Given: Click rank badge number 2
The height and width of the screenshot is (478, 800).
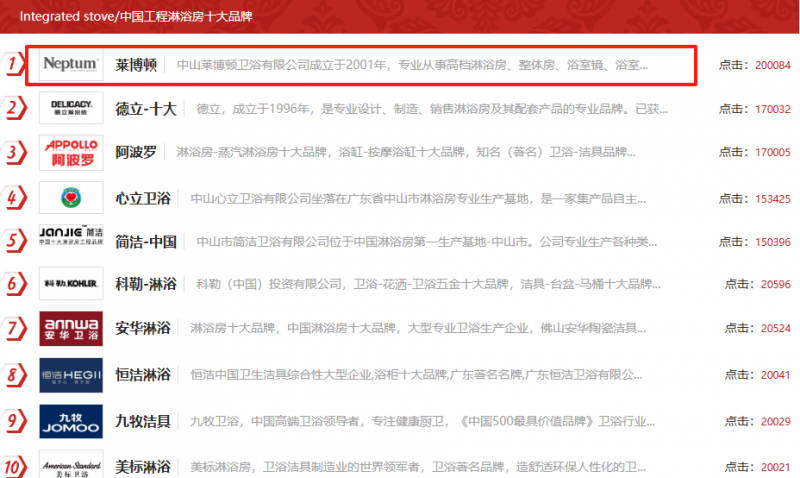Looking at the screenshot, I should click(14, 108).
